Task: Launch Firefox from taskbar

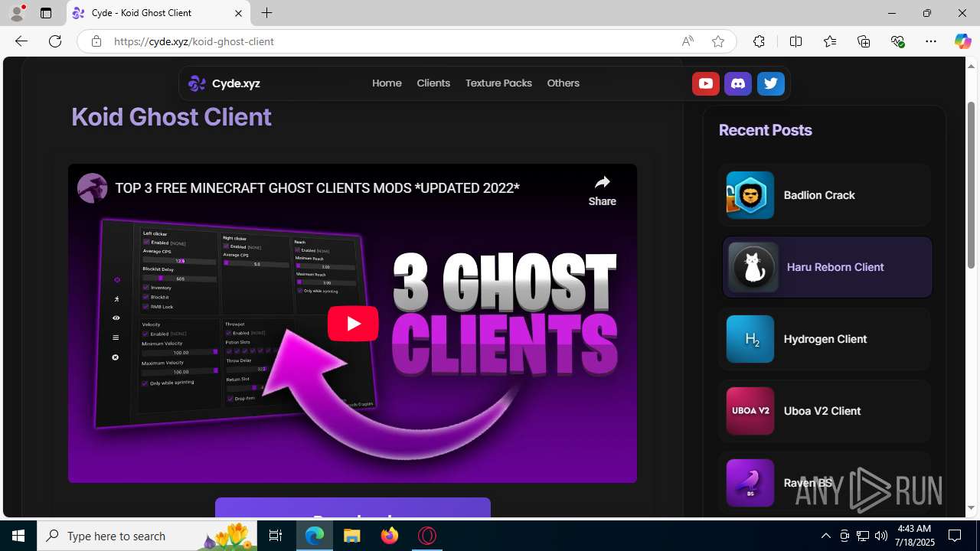Action: coord(390,536)
